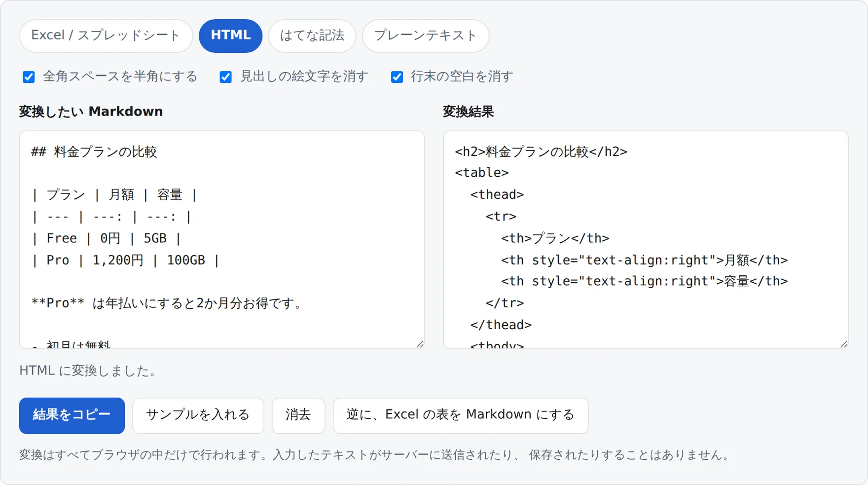Click the row | Pro | 1,200円 | 100GB |
This screenshot has width=868, height=486.
[x=125, y=260]
